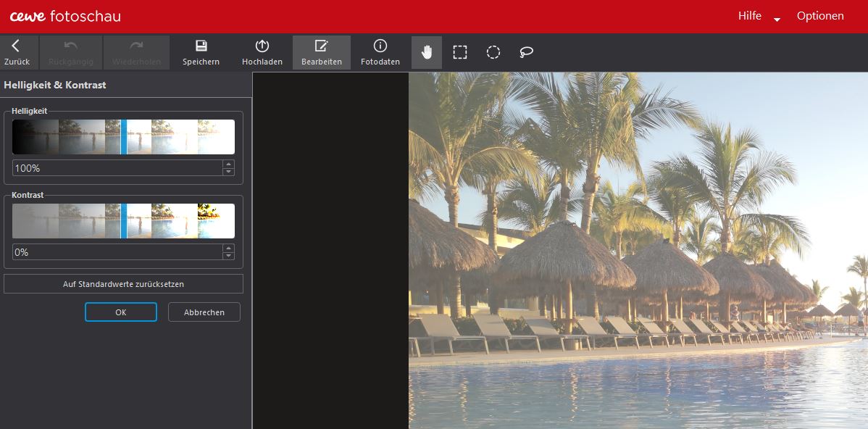Image resolution: width=868 pixels, height=429 pixels.
Task: Expand the dropdown arrow next to Hilfe
Action: tap(777, 20)
